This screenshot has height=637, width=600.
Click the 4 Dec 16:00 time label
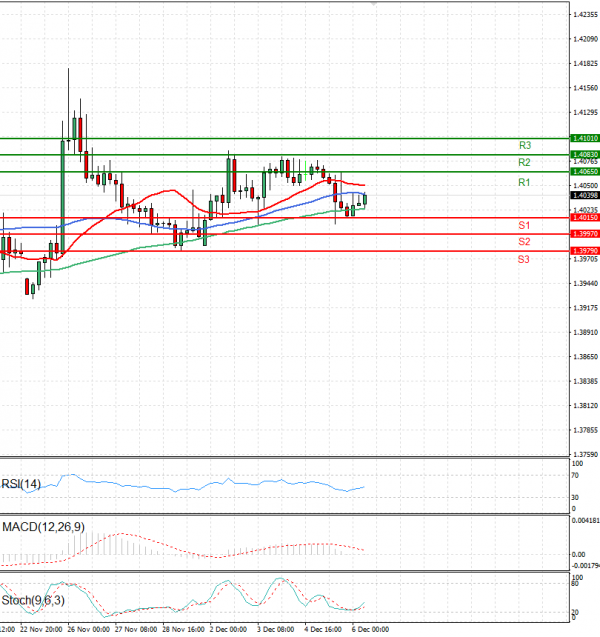[322, 631]
